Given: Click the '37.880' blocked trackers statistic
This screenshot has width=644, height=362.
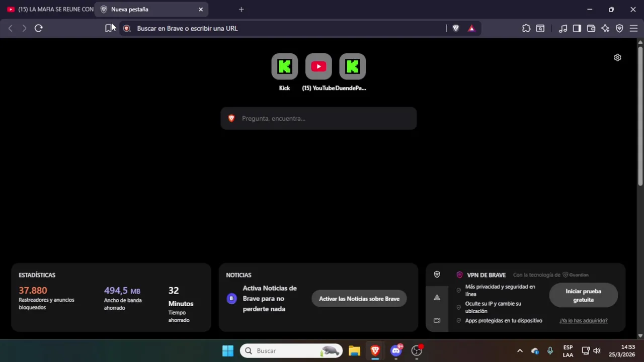Looking at the screenshot, I should 33,291.
